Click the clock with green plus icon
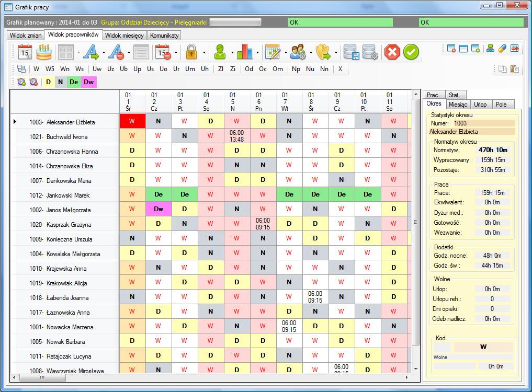This screenshot has width=532, height=392. click(x=21, y=82)
